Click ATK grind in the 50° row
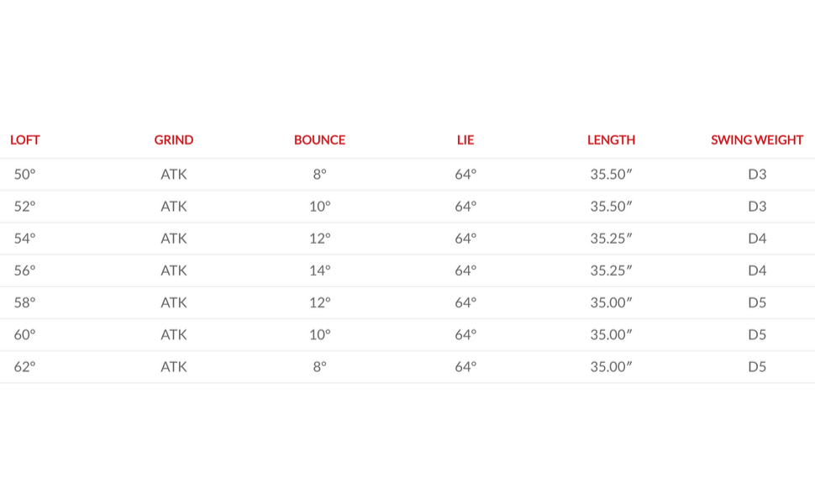 (x=174, y=175)
